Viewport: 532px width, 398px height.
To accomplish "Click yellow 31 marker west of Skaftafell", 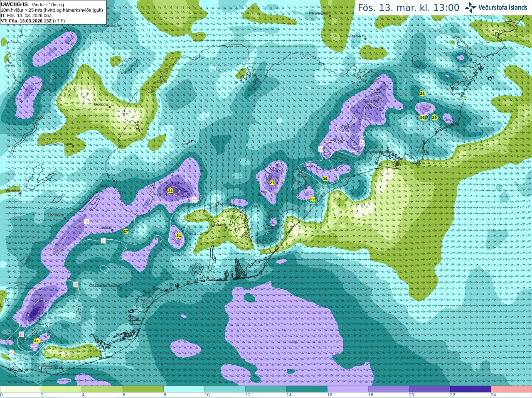I will (x=179, y=236).
